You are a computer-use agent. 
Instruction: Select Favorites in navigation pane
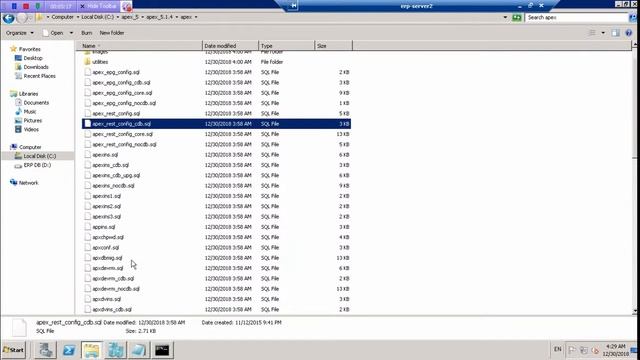click(x=29, y=49)
